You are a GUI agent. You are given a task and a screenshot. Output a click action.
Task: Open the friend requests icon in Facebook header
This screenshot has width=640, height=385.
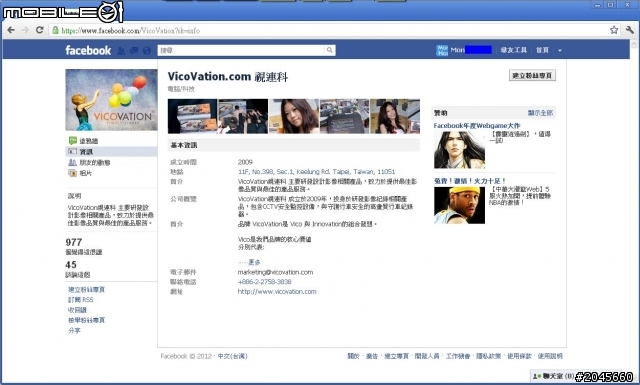pos(121,51)
